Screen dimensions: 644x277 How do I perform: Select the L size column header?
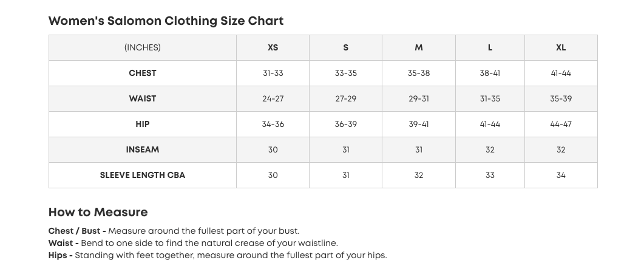(490, 47)
